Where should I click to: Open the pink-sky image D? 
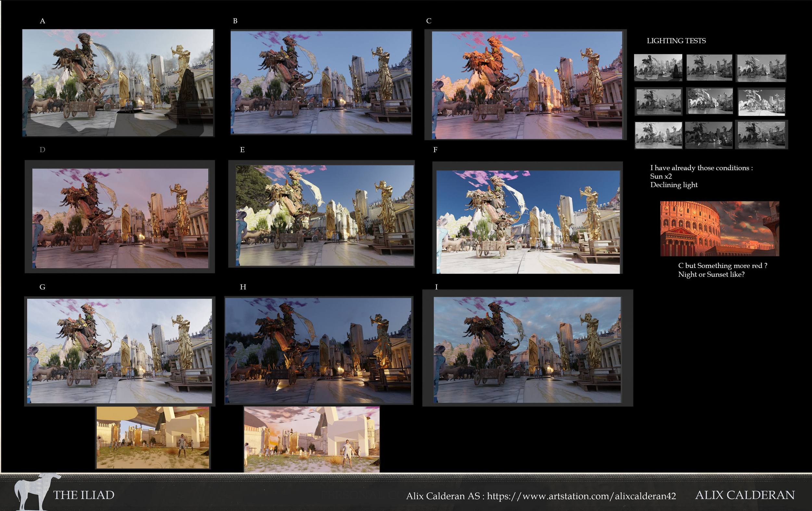click(x=120, y=218)
